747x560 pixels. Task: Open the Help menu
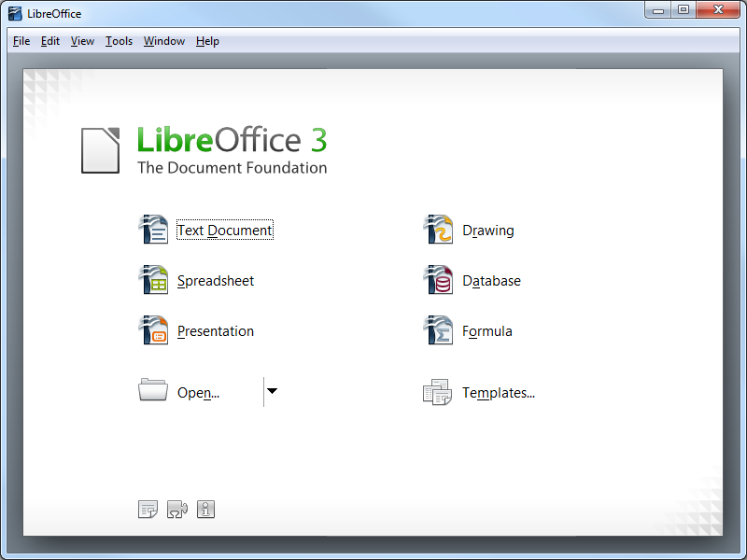pos(207,41)
